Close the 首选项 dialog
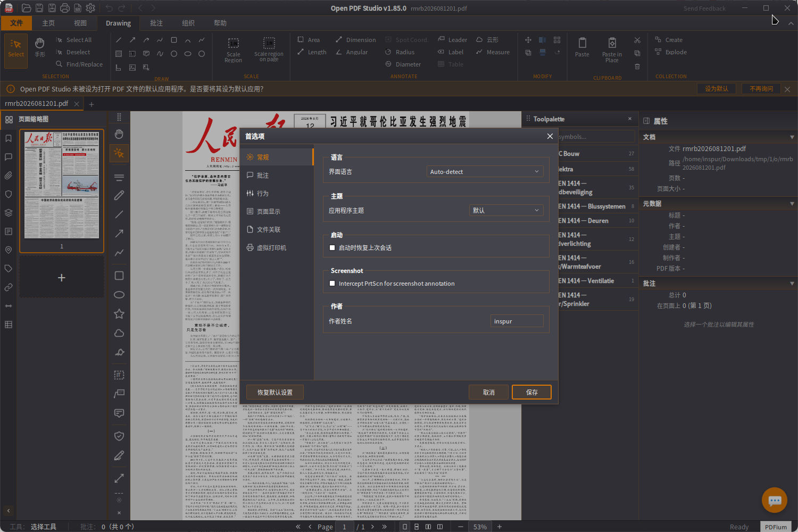 (x=550, y=136)
